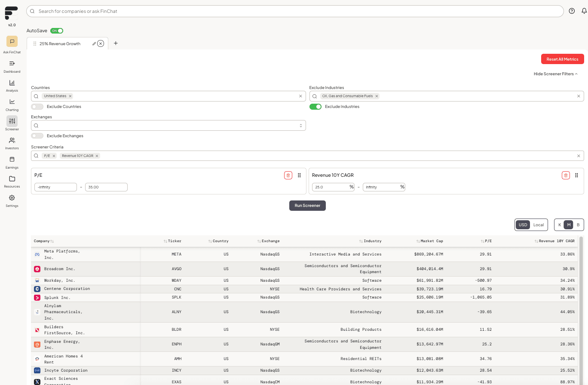The image size is (588, 385).
Task: Open Incyte Corporation company row
Action: click(x=305, y=370)
